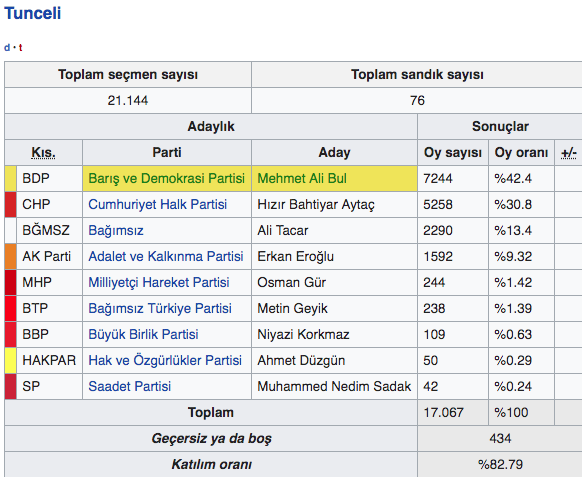This screenshot has height=477, width=582.
Task: Click the dark red MHP color cell
Action: [x=10, y=282]
